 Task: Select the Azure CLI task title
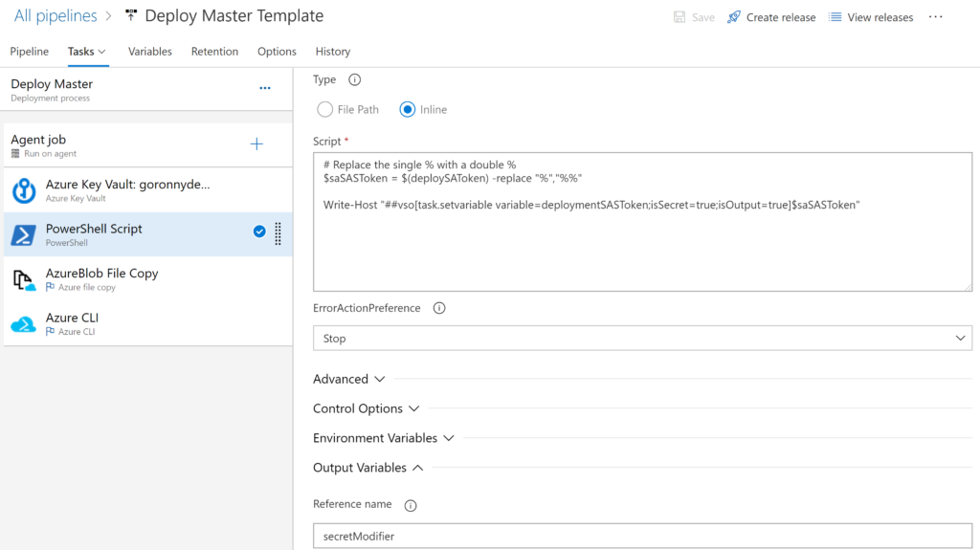[72, 318]
